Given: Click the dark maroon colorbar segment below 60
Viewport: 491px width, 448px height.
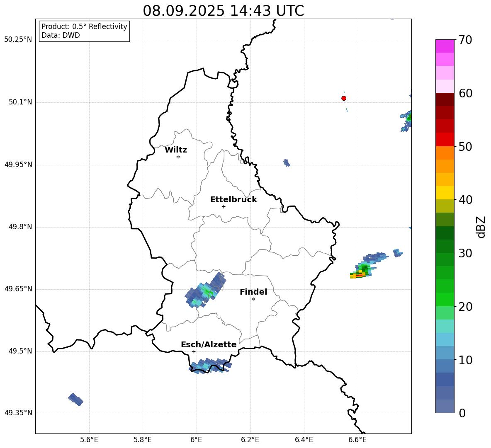Looking at the screenshot, I should click(445, 99).
